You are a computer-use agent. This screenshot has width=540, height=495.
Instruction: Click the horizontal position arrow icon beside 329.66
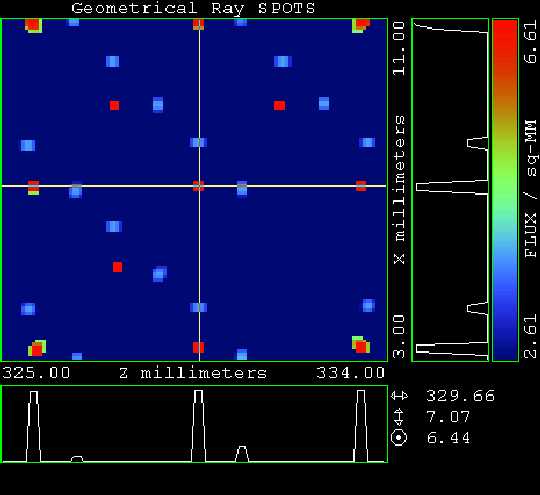point(399,396)
